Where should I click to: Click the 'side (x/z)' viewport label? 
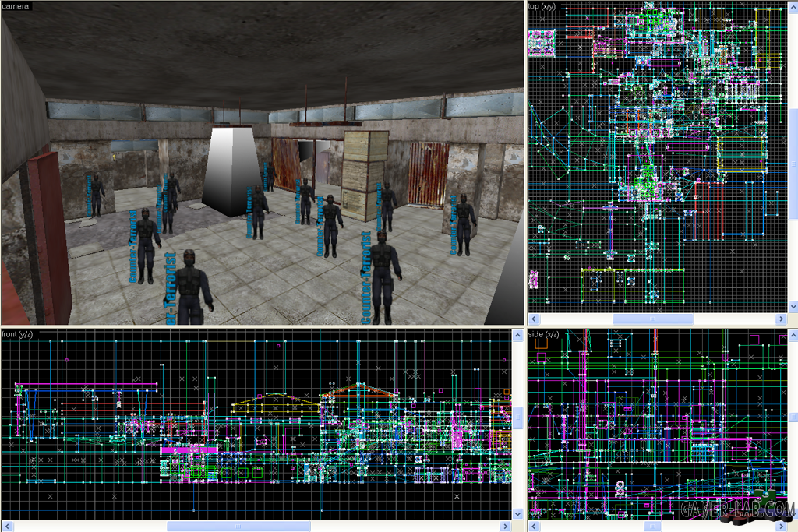point(543,334)
